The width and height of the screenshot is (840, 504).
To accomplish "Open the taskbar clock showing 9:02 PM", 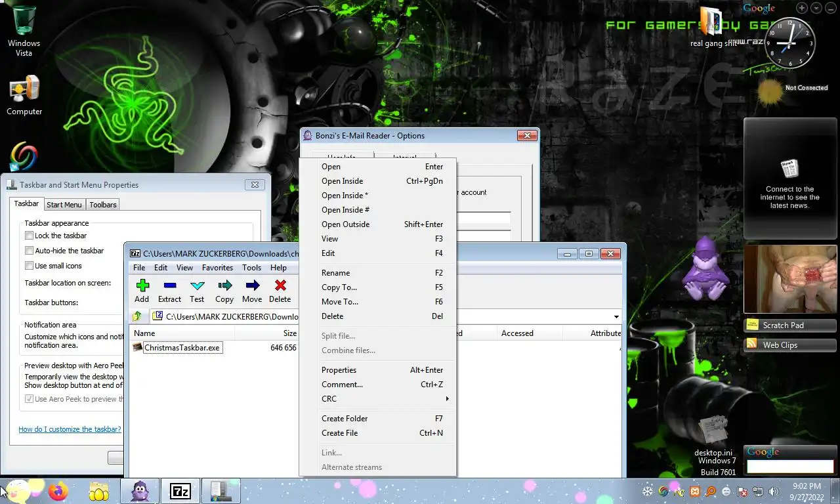I will click(807, 492).
